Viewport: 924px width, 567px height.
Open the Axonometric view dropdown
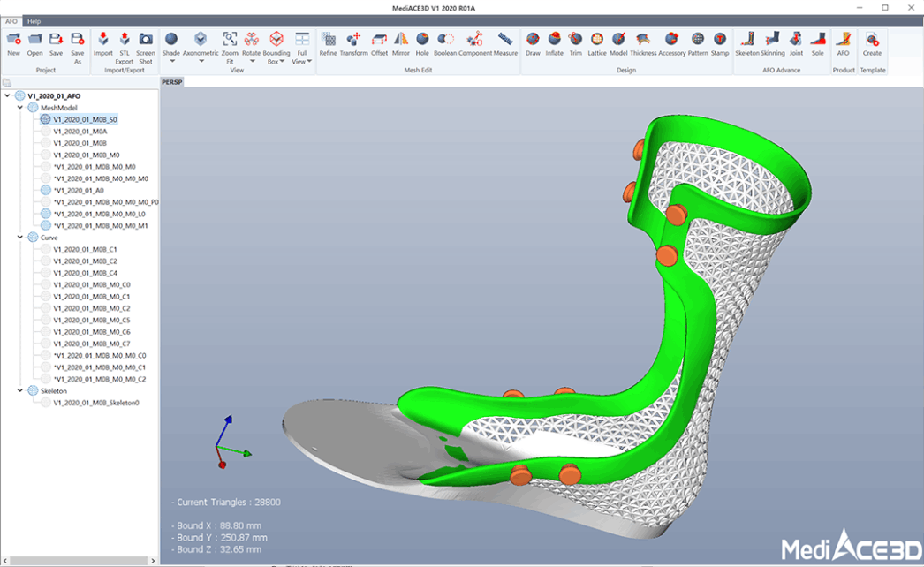(x=201, y=61)
